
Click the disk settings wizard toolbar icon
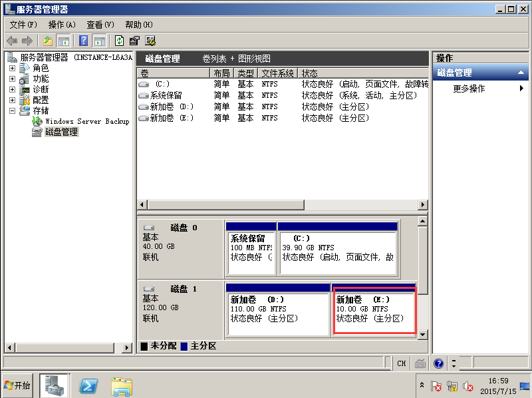tap(150, 41)
